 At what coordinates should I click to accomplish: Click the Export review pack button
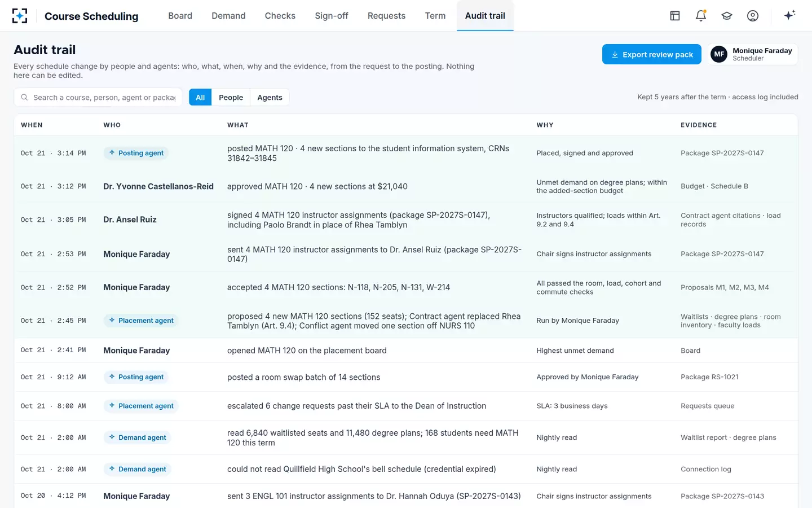pyautogui.click(x=652, y=54)
